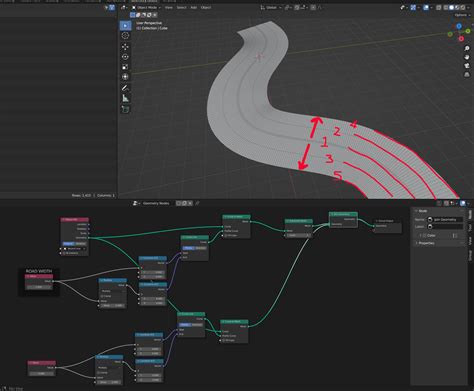Click the zoom magnifier icon in viewport
The image size is (474, 391).
(x=467, y=49)
